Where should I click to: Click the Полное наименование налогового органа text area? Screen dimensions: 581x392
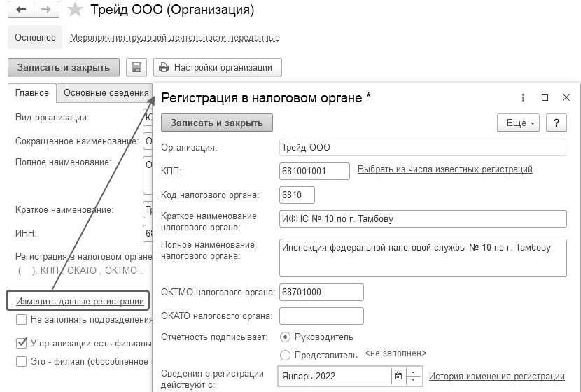[x=423, y=258]
